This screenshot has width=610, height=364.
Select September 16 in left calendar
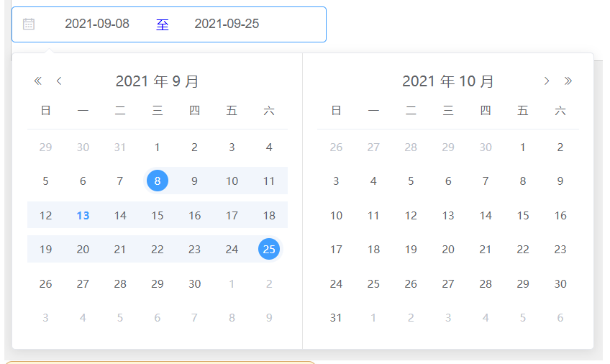pos(194,216)
